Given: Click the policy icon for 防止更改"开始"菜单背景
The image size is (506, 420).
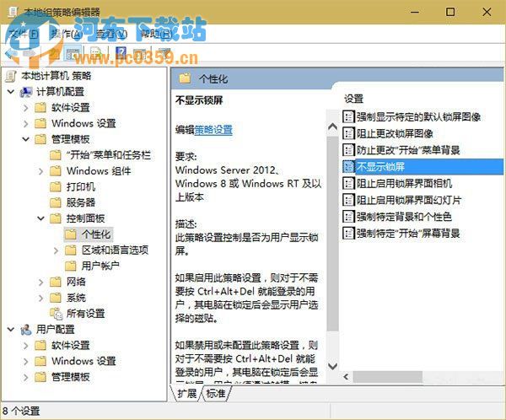Looking at the screenshot, I should coord(348,150).
